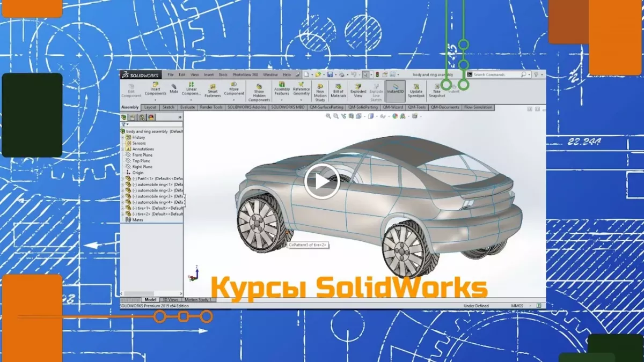Image resolution: width=644 pixels, height=362 pixels.
Task: Open the Insert Components dropdown arrow
Action: [x=155, y=100]
